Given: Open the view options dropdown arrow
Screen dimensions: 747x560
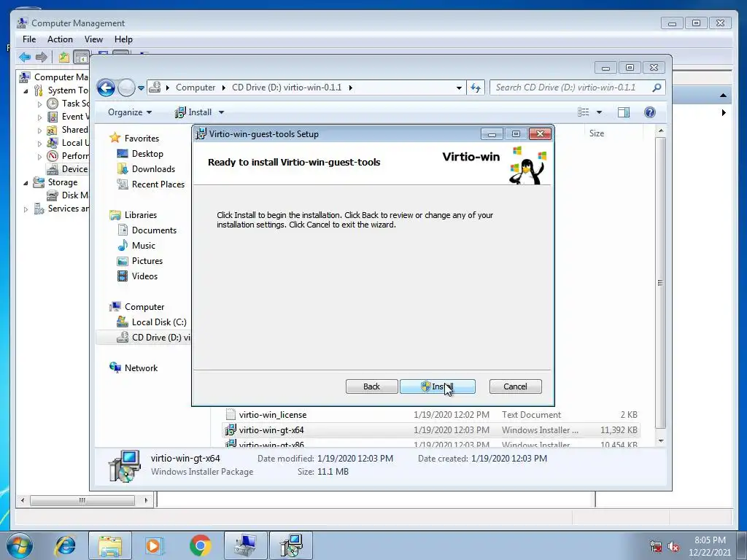Looking at the screenshot, I should [x=600, y=112].
